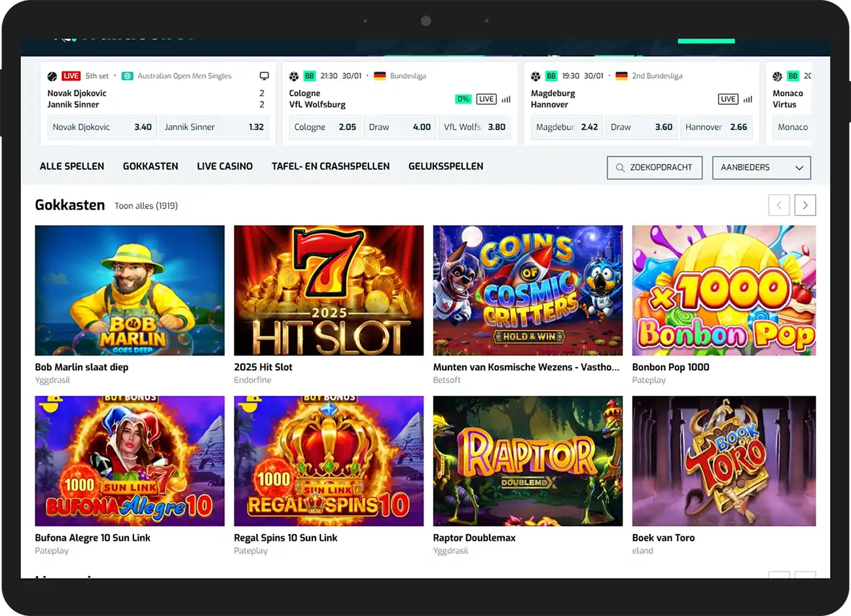
Task: Click the BB badge on Cologne match
Action: pos(309,76)
